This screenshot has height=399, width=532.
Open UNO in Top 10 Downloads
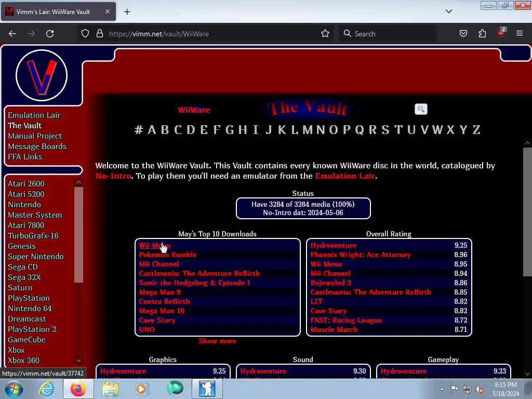(147, 329)
